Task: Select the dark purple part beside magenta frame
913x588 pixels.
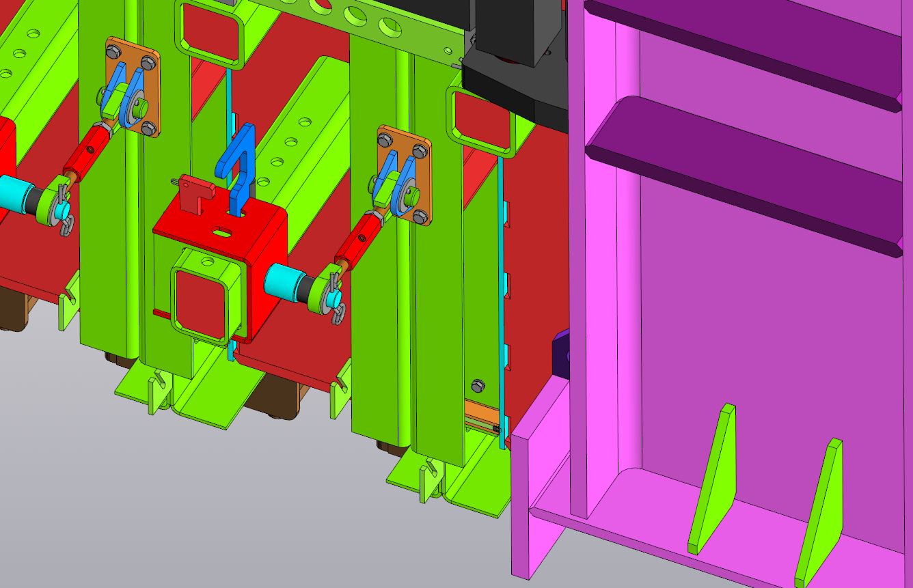Action: tap(562, 352)
